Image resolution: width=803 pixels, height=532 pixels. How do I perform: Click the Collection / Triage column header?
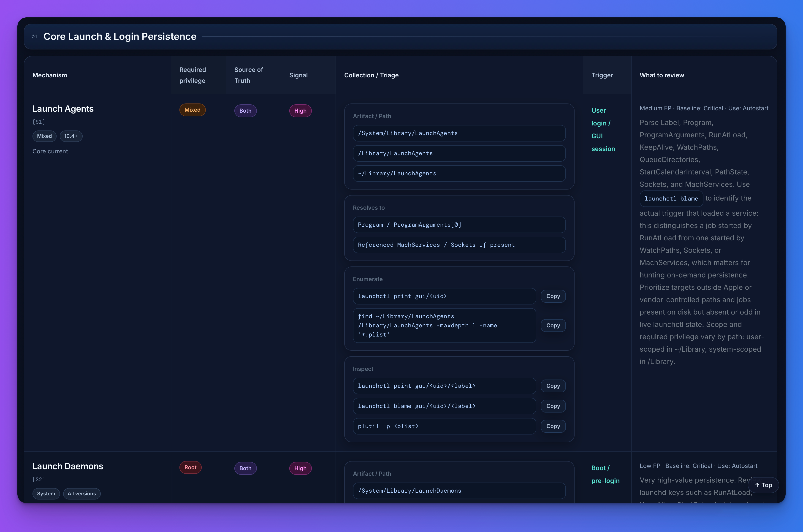tap(371, 75)
